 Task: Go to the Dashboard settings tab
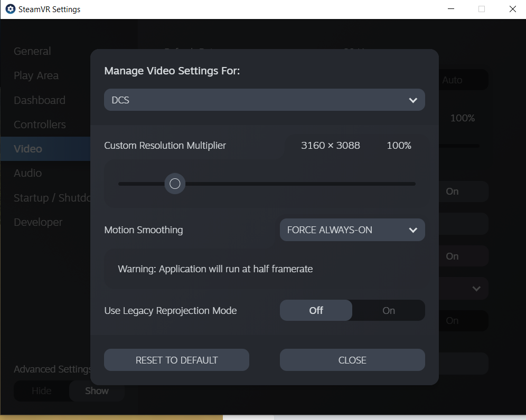pos(40,100)
